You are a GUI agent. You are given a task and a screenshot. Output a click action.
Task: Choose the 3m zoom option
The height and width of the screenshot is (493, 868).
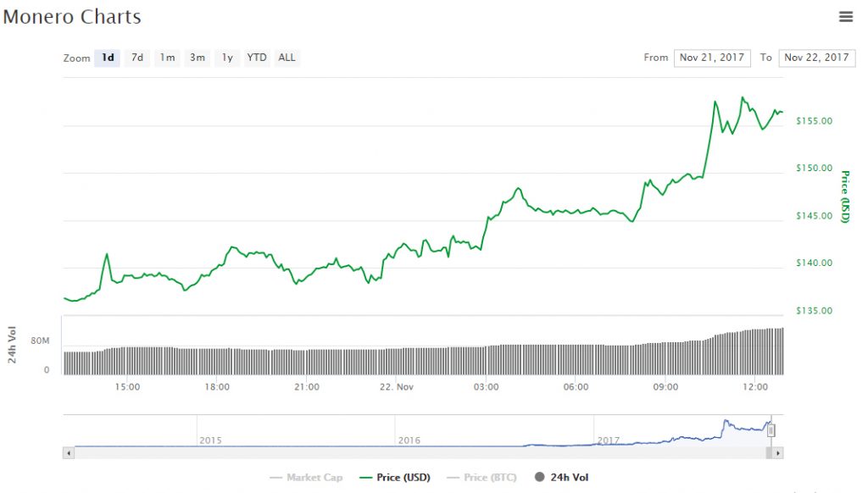tap(198, 58)
